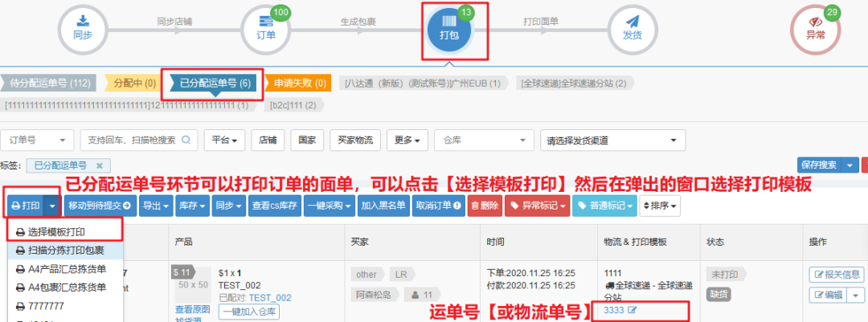Viewport: 868px width, 322px height.
Task: Click the 阿森松岛 country tag
Action: click(x=375, y=294)
